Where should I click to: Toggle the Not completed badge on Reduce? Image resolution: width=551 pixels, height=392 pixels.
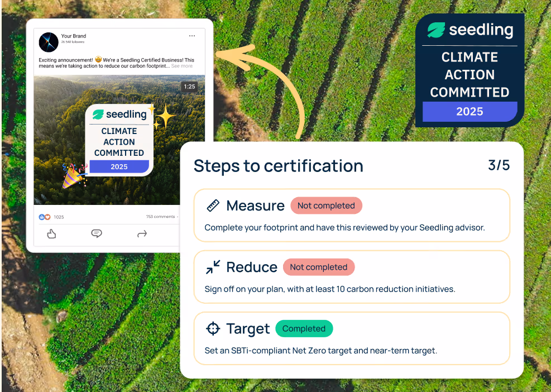319,267
